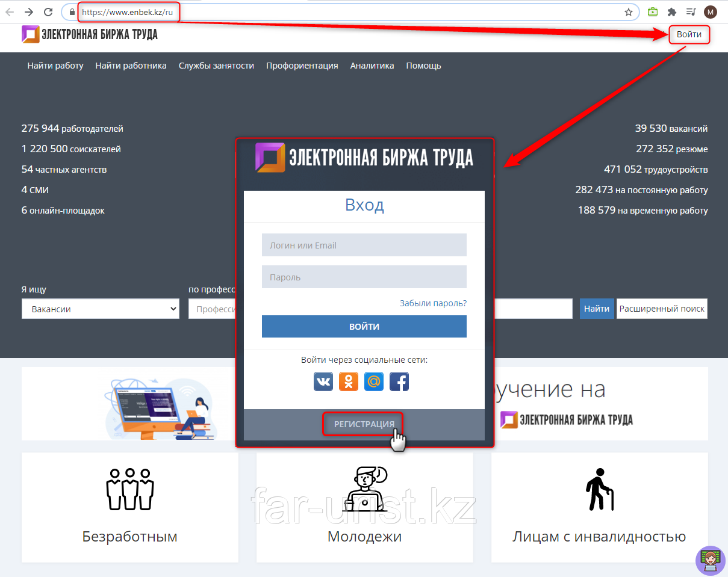Open the Безработным card
Viewport: 728px width, 577px height.
(130, 507)
